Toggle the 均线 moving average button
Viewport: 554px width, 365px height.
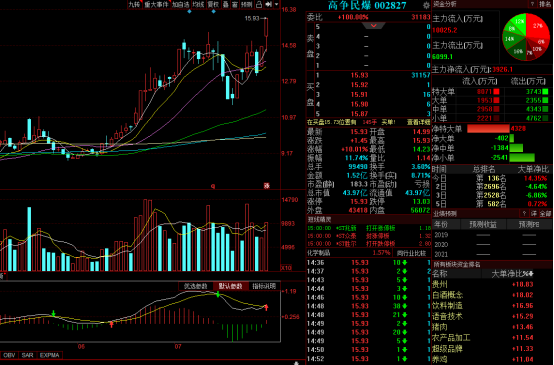(x=198, y=4)
